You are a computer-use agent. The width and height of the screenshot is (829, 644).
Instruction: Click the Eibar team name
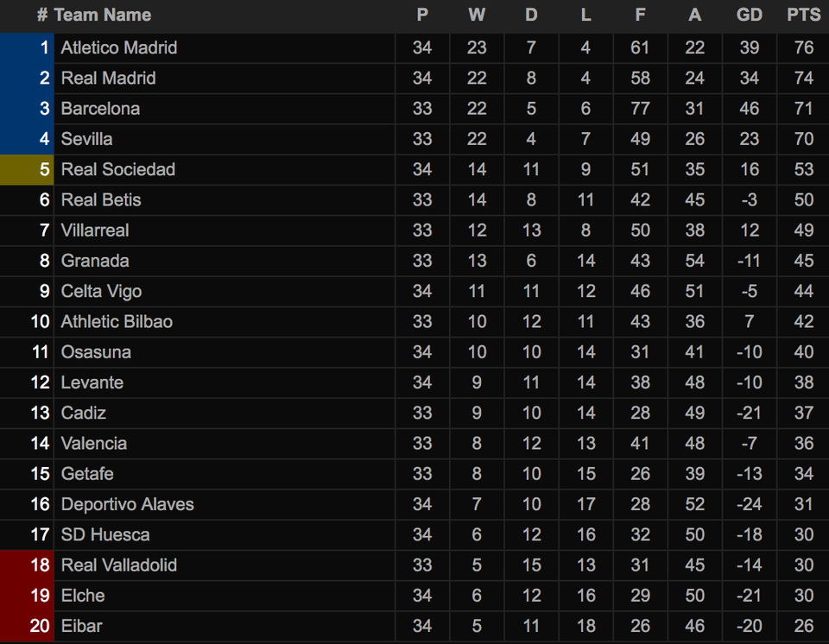pyautogui.click(x=81, y=626)
